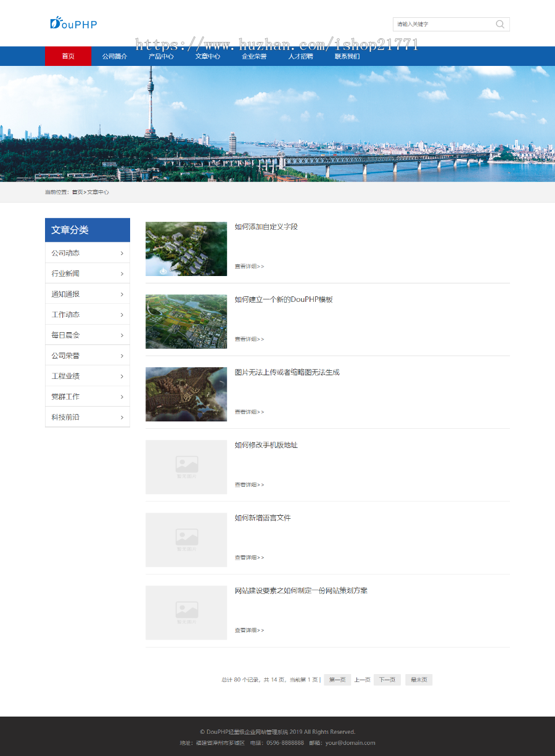
Task: Click the no-image placeholder for 如何新增语言文件
Action: [186, 539]
